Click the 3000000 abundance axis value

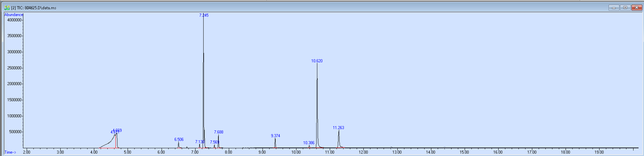pos(14,52)
